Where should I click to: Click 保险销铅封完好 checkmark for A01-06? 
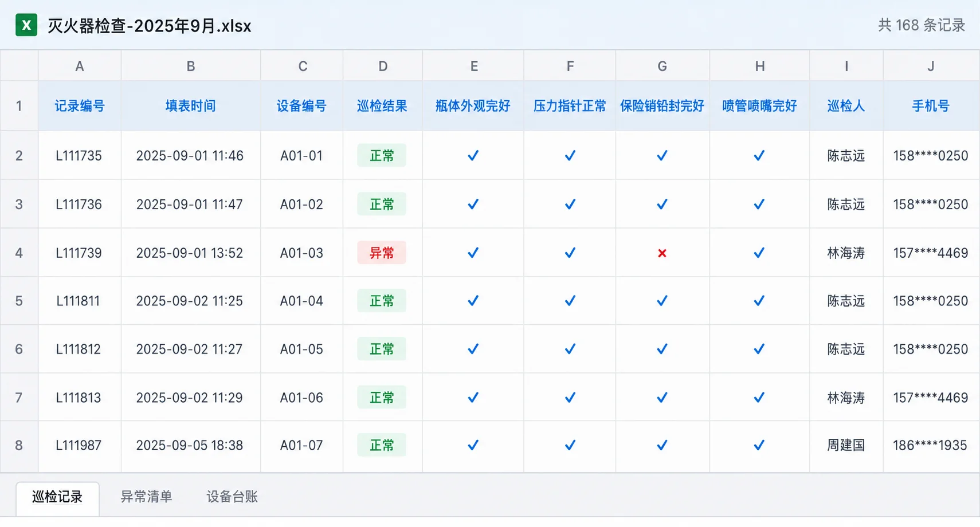click(x=662, y=398)
